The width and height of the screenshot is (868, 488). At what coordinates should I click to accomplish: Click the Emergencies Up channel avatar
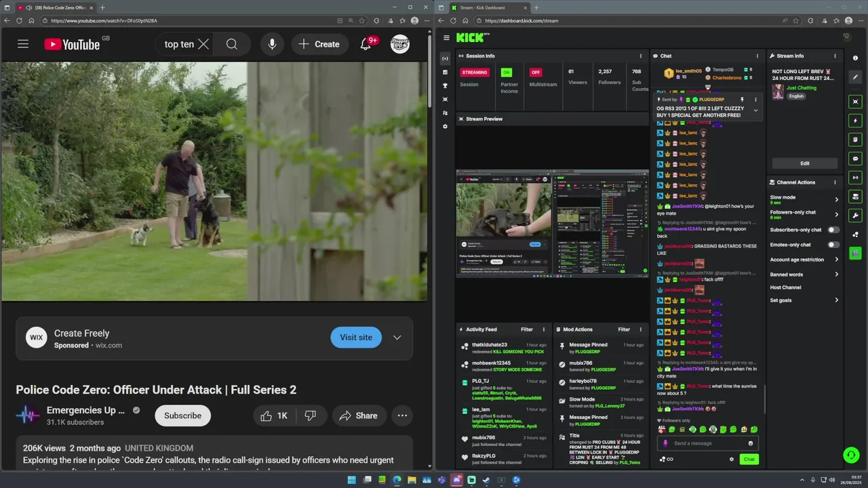coord(28,415)
